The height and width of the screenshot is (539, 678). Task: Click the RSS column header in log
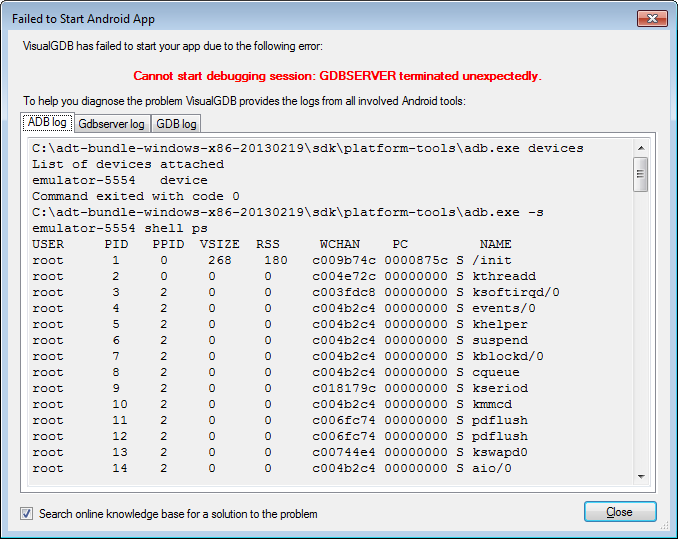click(268, 244)
